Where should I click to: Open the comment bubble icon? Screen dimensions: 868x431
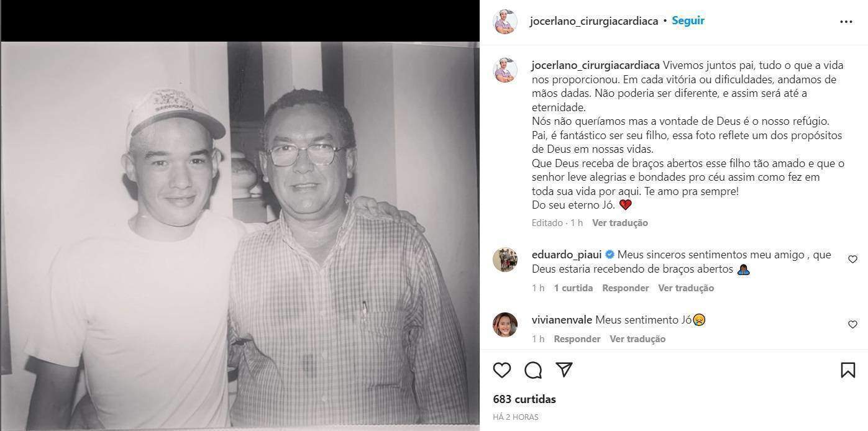tap(533, 370)
